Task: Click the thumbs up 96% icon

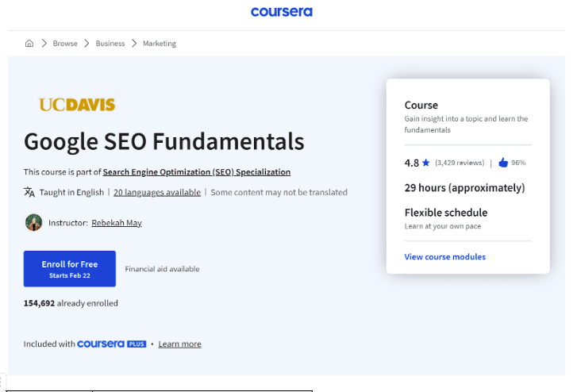Action: pos(503,163)
